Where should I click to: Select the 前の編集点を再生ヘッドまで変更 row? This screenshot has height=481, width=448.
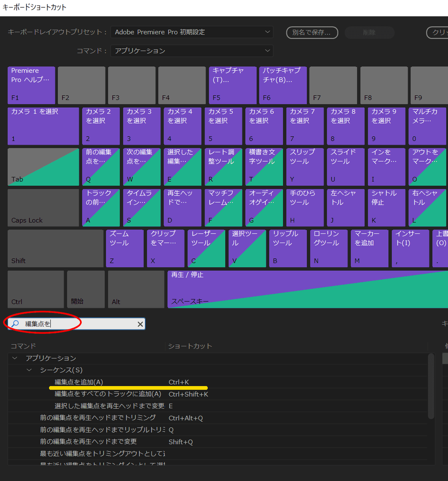[x=217, y=442]
